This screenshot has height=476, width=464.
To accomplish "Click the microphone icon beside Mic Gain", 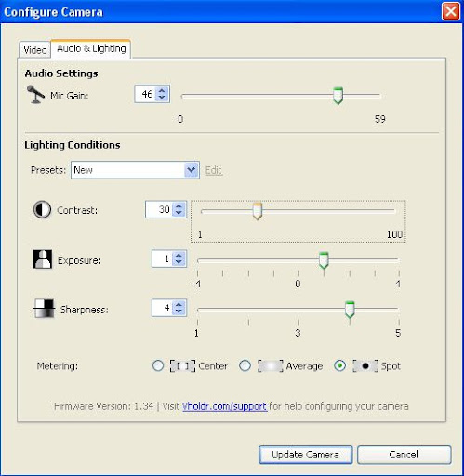I will click(35, 95).
